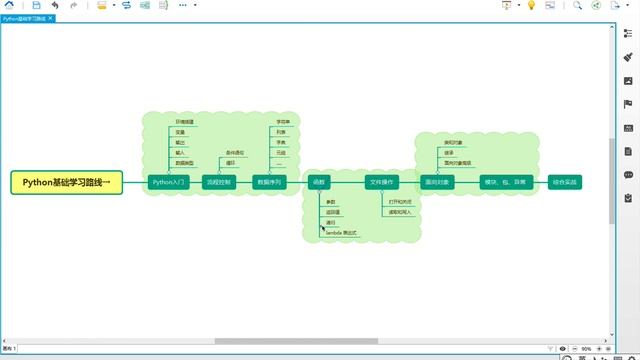Screen dimensions: 640x360
Task: Expand the arrow beside the three-dots button
Action: tap(195, 5)
